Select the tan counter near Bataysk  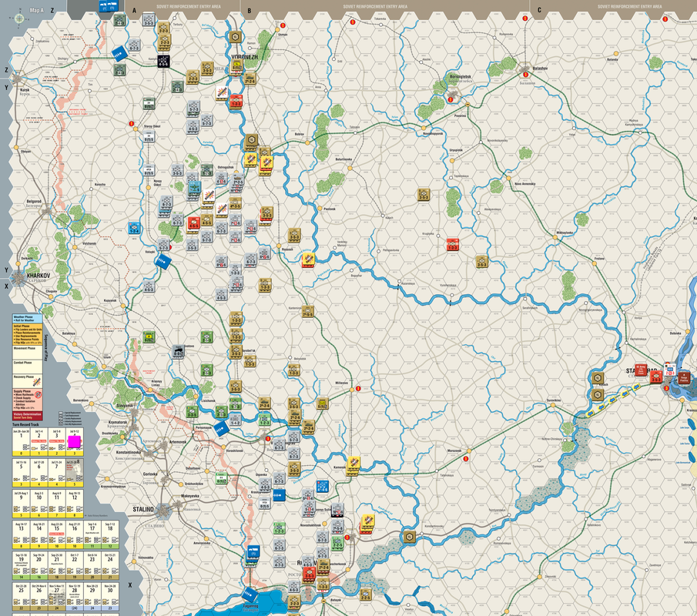pyautogui.click(x=365, y=594)
